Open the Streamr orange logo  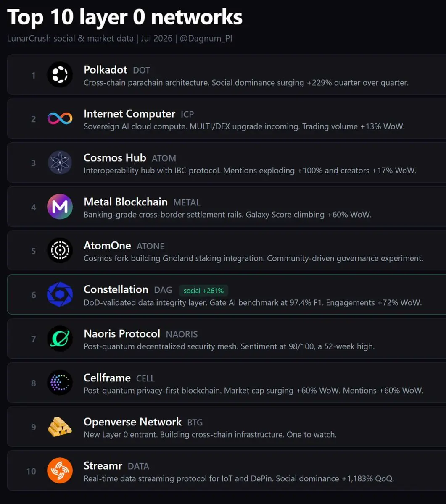coord(60,471)
